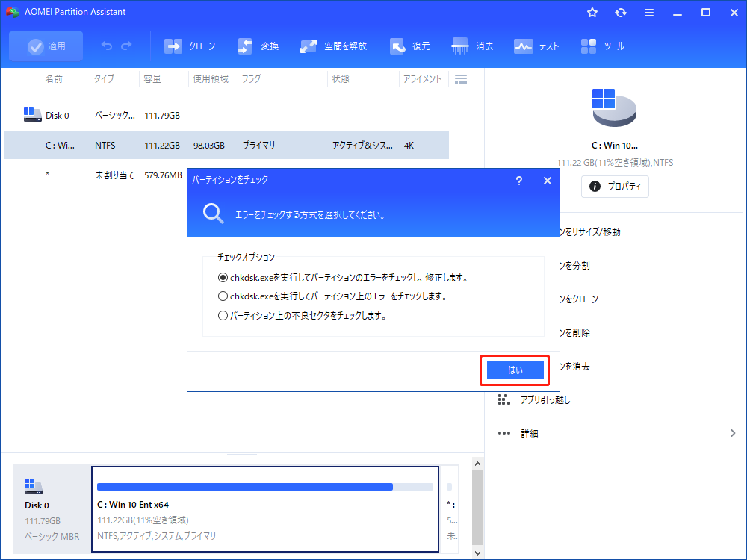Viewport: 747px width, 560px height.
Task: Click the Disk 0 block in disk map
Action: pyautogui.click(x=52, y=508)
